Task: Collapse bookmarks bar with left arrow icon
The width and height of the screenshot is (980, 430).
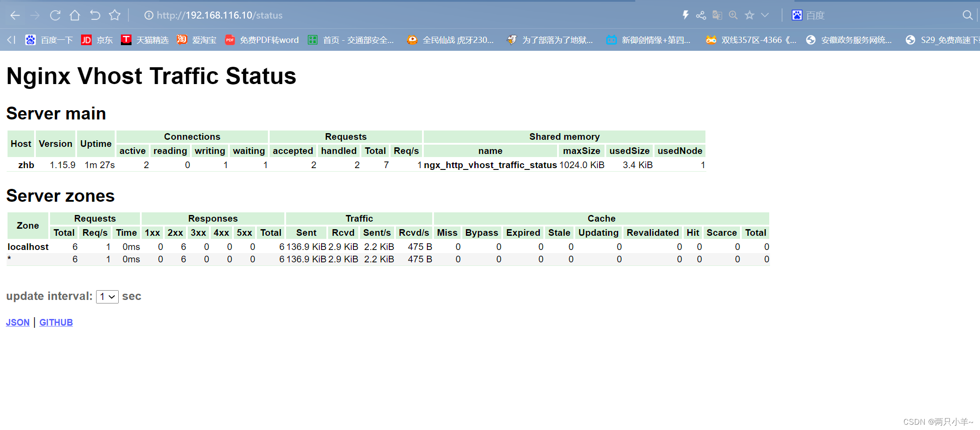Action: pos(12,40)
